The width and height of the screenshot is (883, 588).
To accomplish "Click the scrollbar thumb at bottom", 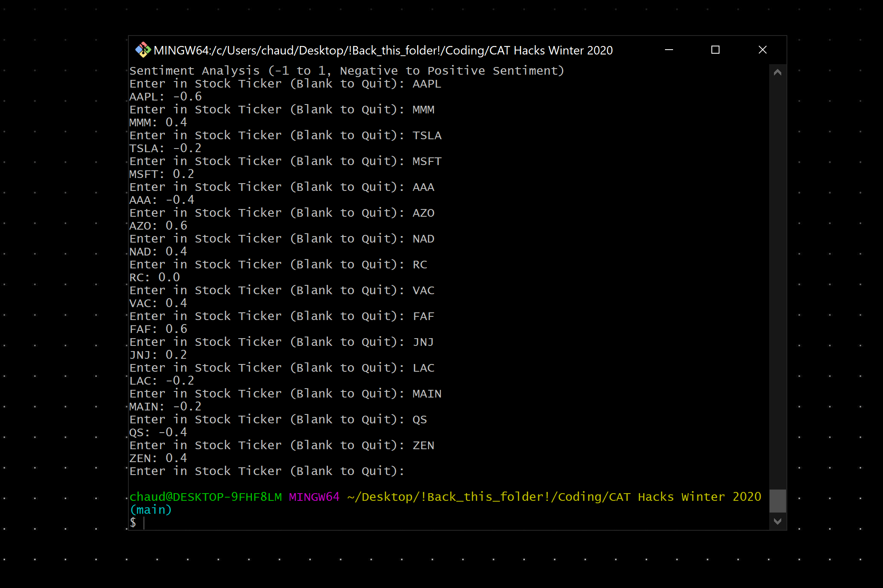I will (x=777, y=500).
